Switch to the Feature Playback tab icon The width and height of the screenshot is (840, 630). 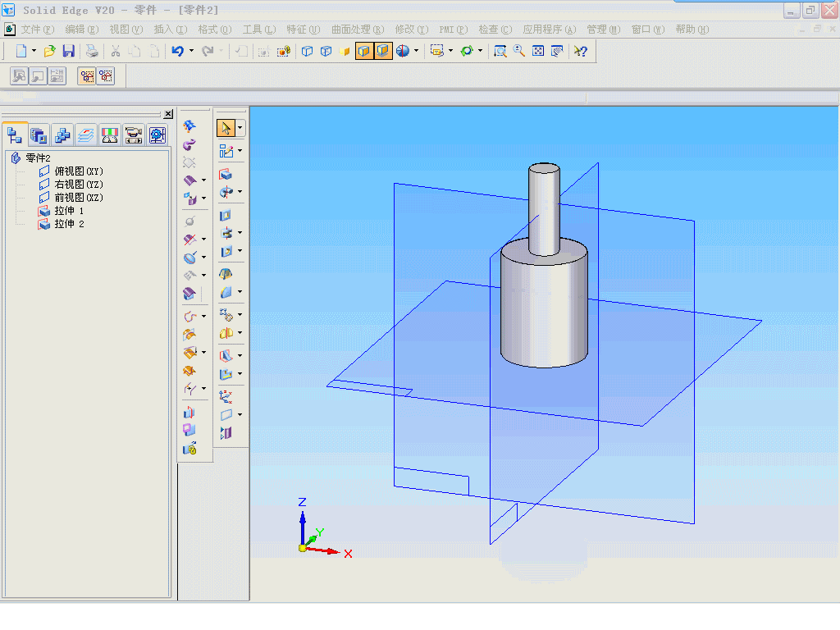pyautogui.click(x=134, y=135)
